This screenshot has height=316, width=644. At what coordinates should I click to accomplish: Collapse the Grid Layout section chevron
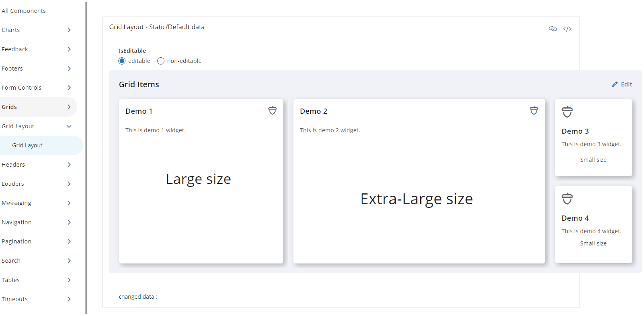click(69, 126)
